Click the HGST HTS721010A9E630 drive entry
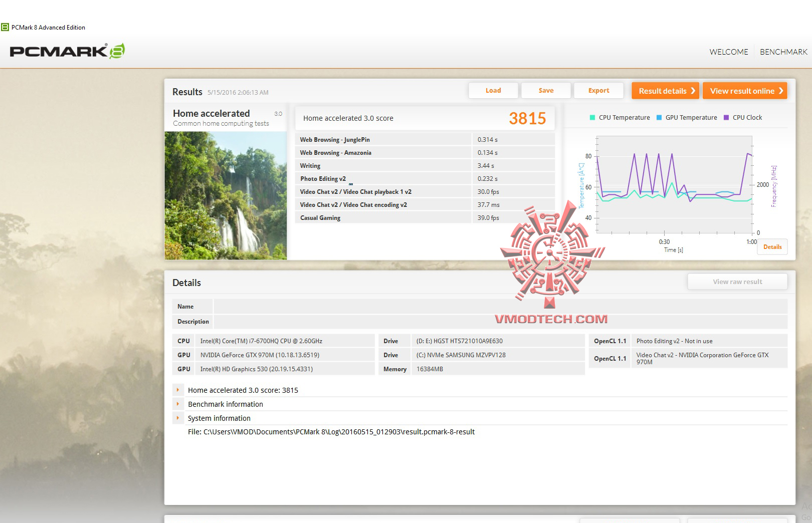Image resolution: width=812 pixels, height=523 pixels. [x=460, y=341]
